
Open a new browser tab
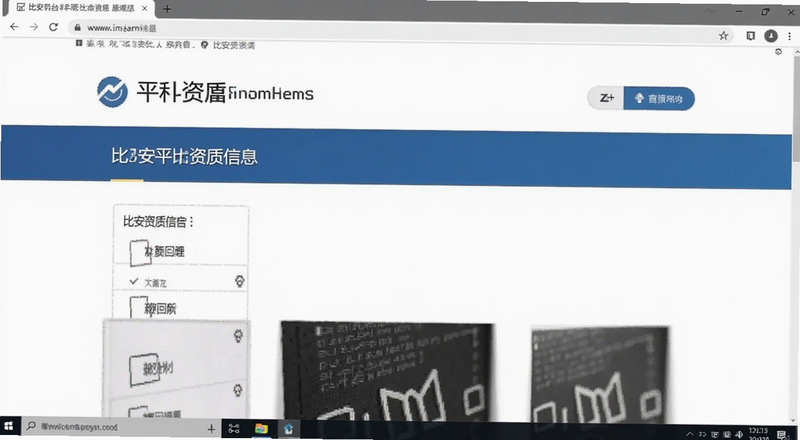click(x=167, y=9)
